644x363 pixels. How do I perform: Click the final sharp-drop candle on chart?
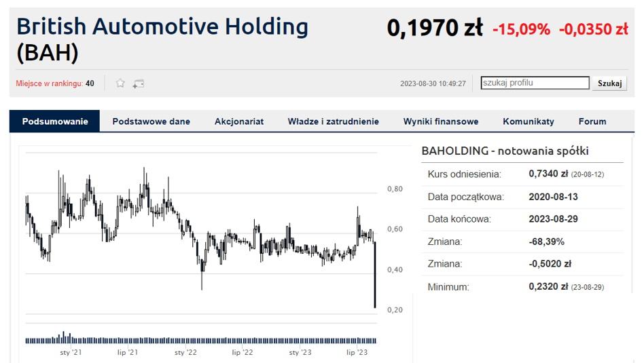click(x=375, y=275)
